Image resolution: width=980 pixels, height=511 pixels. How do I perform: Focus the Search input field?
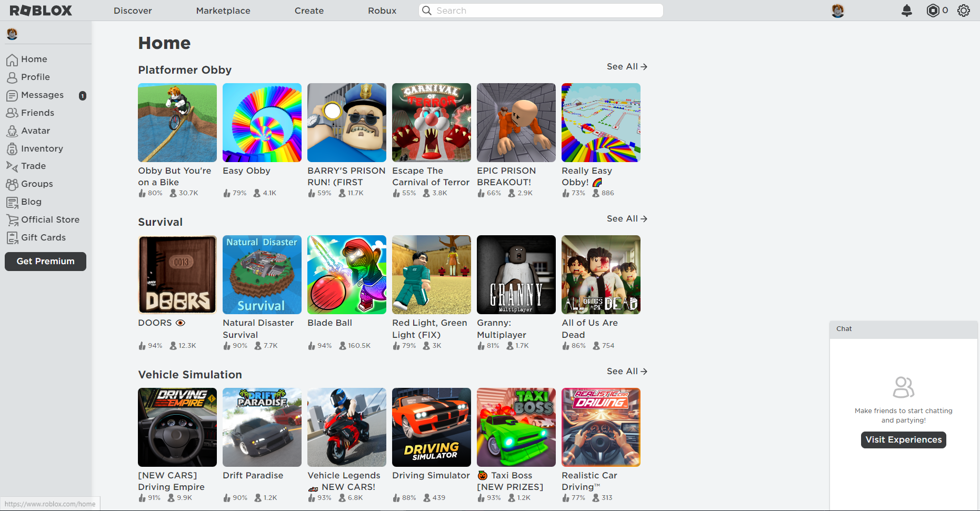[541, 11]
